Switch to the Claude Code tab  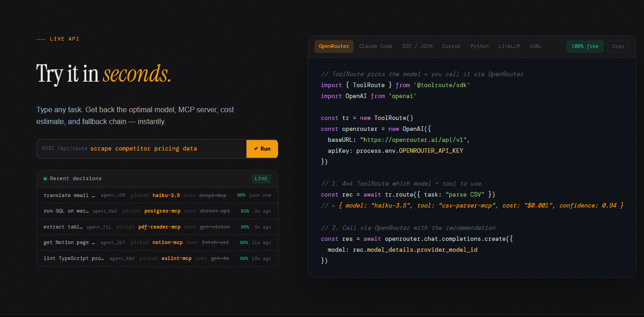coord(376,47)
